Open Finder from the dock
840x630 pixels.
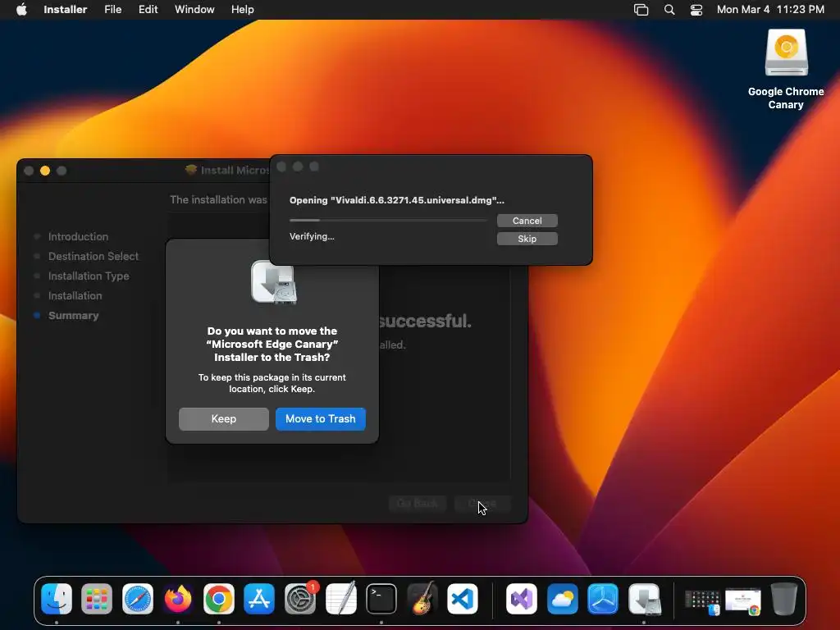click(x=57, y=598)
